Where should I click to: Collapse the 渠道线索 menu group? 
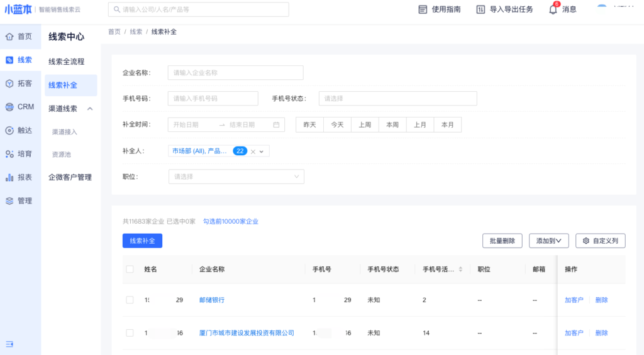[89, 109]
